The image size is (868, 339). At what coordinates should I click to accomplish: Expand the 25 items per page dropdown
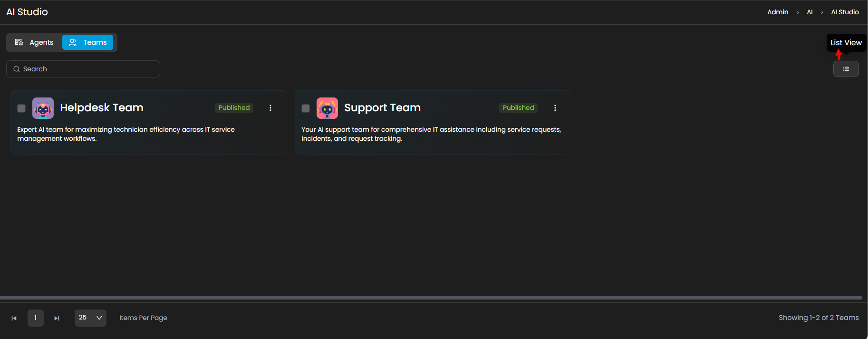point(90,318)
